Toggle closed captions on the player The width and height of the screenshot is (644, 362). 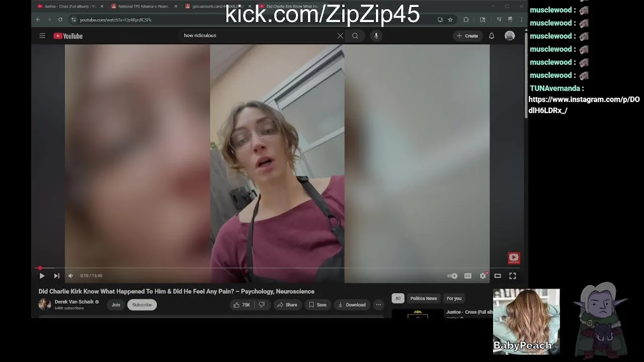click(x=468, y=276)
